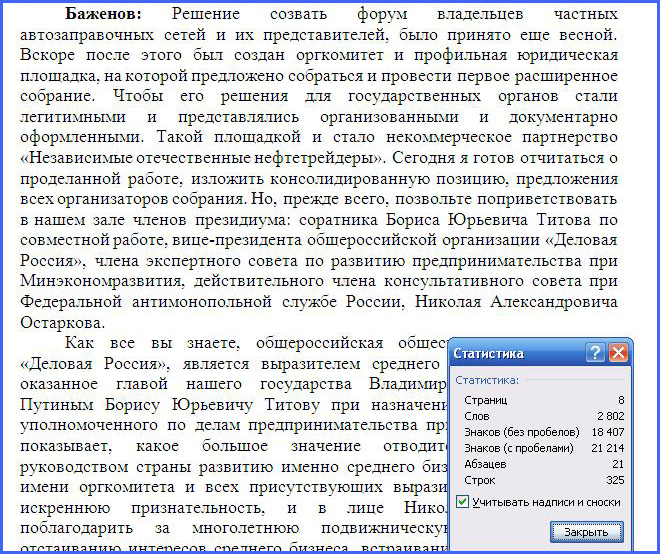Screen dimensions: 660x554
Task: Click Знаков (без пробелов) value 18 407
Action: coord(608,432)
